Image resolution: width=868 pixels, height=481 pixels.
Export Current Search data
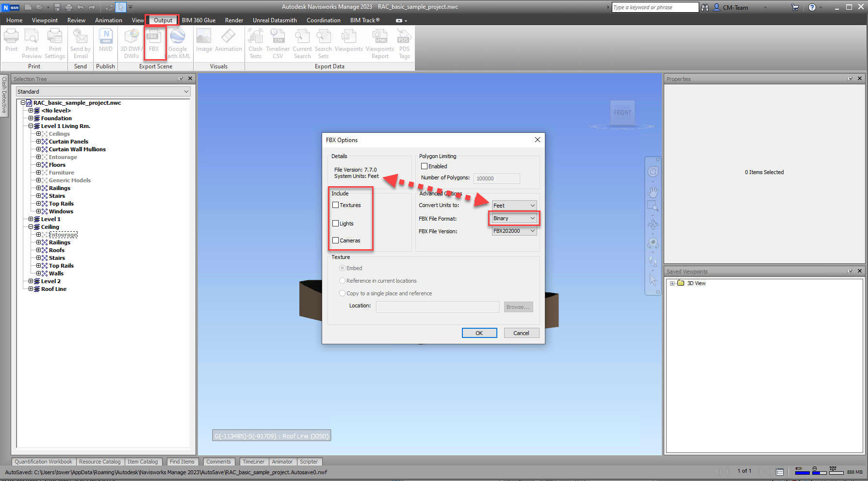[302, 44]
